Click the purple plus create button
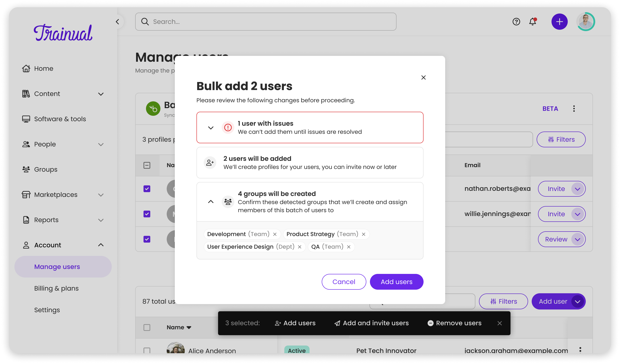Viewport: 620px width, 364px height. click(x=559, y=22)
